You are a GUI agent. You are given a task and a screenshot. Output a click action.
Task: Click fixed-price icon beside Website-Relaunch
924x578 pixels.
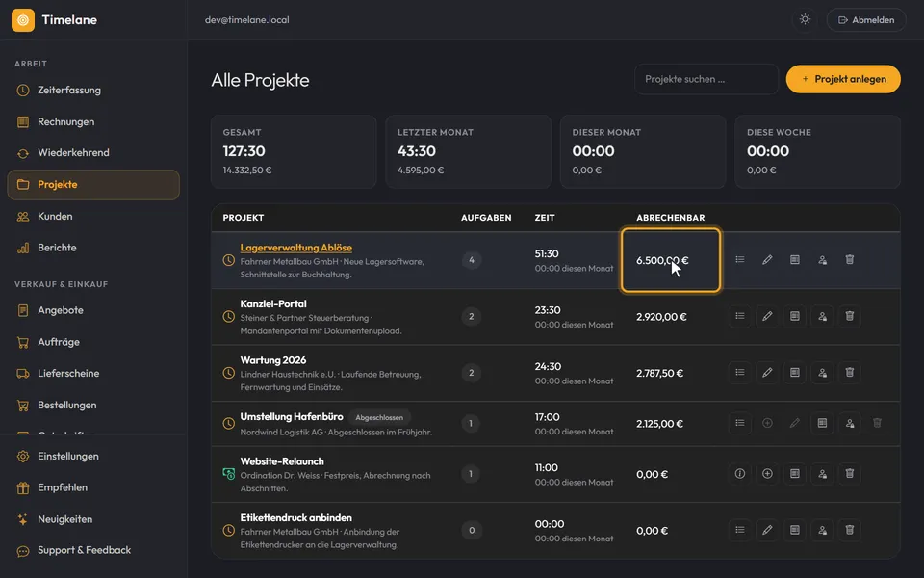229,474
